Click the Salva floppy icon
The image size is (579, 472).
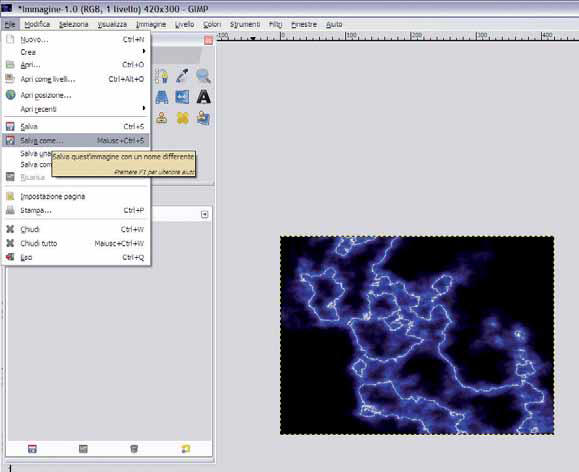tap(10, 127)
